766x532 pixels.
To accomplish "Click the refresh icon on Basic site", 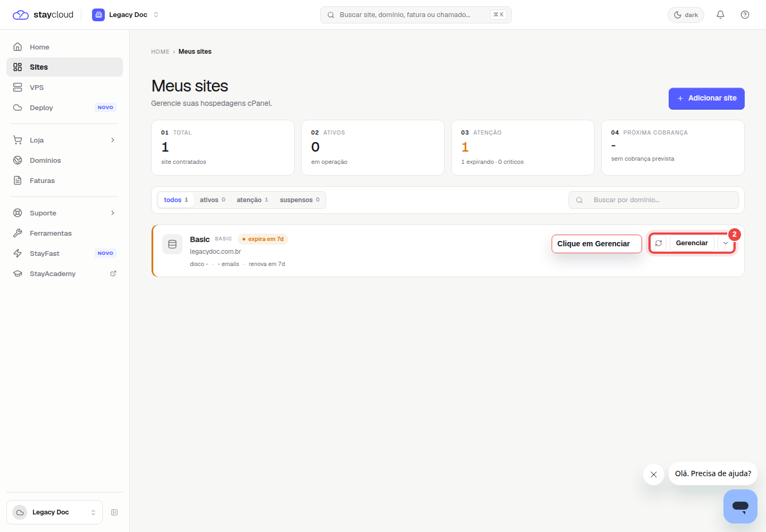I will [659, 243].
